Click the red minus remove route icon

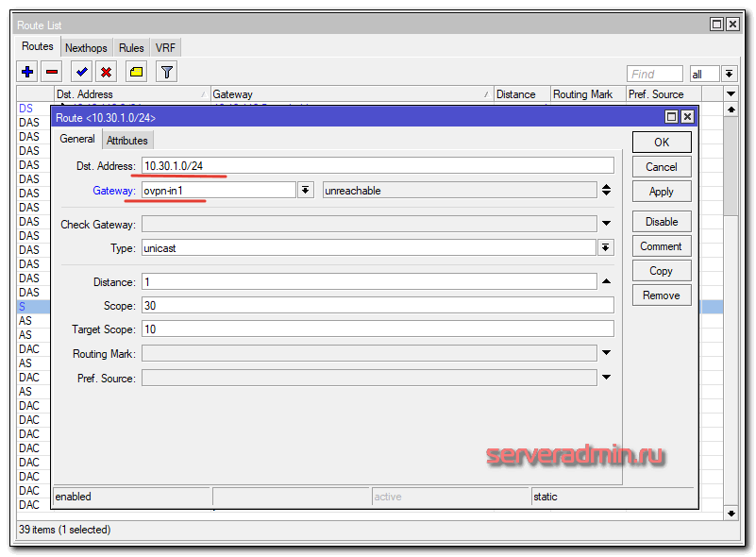52,73
